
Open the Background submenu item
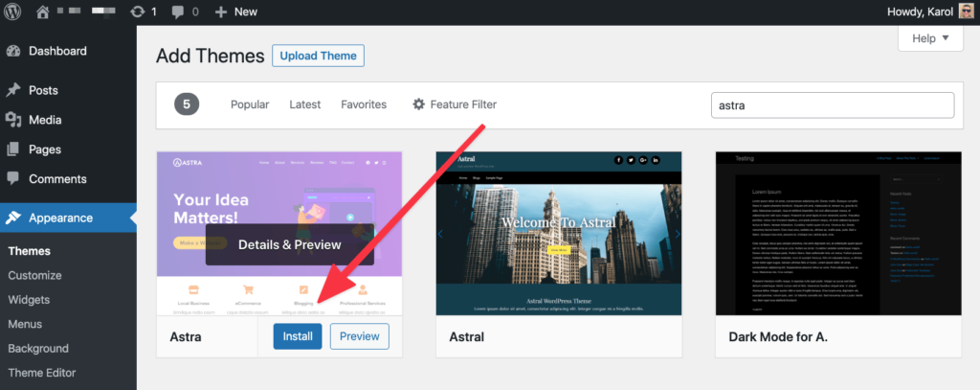tap(38, 349)
